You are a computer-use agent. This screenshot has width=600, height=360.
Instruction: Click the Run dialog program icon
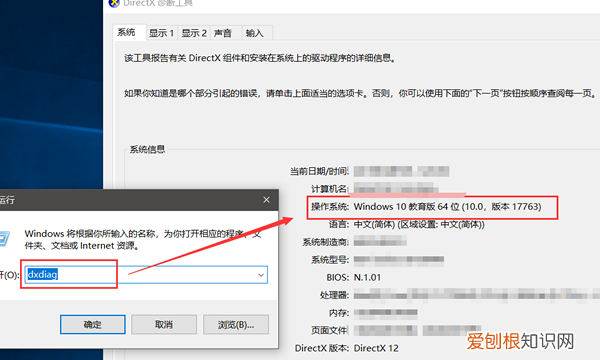tap(4, 239)
